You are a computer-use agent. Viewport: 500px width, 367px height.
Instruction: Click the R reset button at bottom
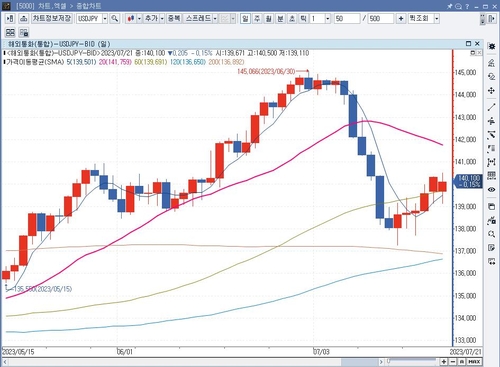coord(462,361)
